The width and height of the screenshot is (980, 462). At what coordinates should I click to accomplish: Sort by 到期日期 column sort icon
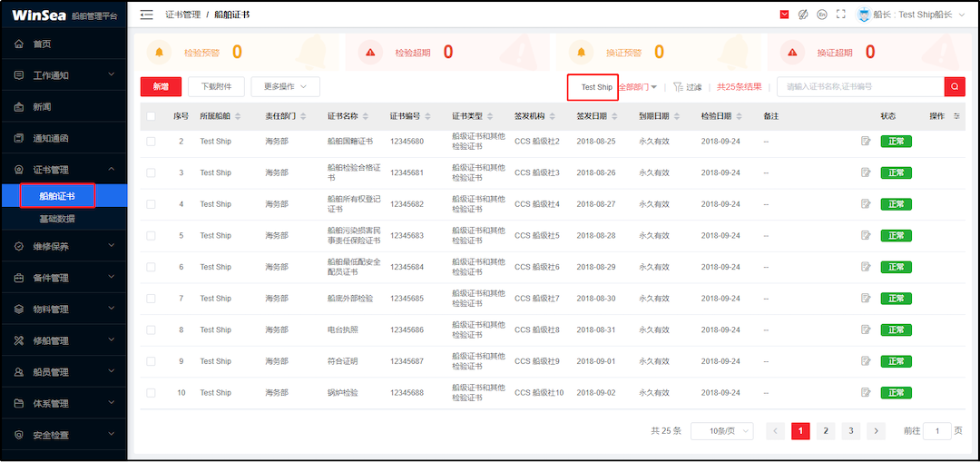tap(677, 116)
